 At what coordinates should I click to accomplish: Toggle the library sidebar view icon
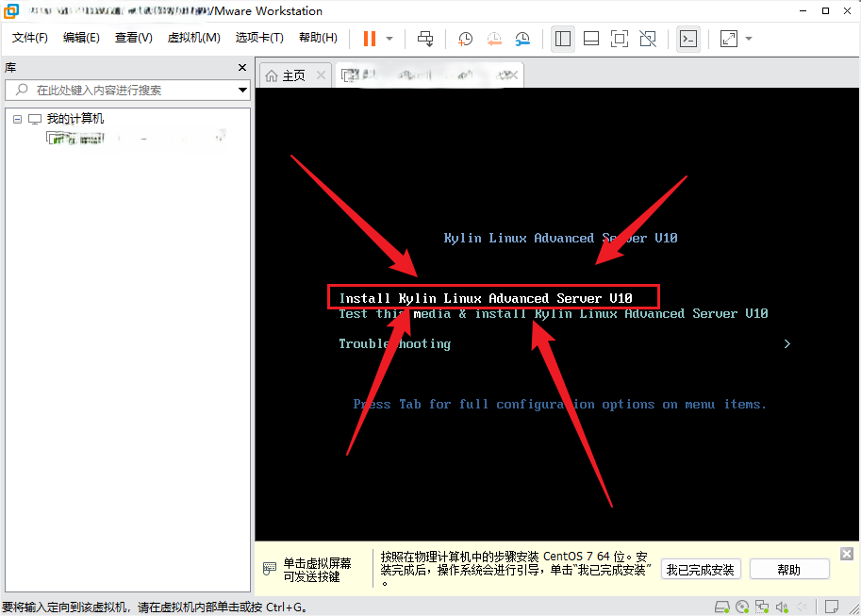563,39
